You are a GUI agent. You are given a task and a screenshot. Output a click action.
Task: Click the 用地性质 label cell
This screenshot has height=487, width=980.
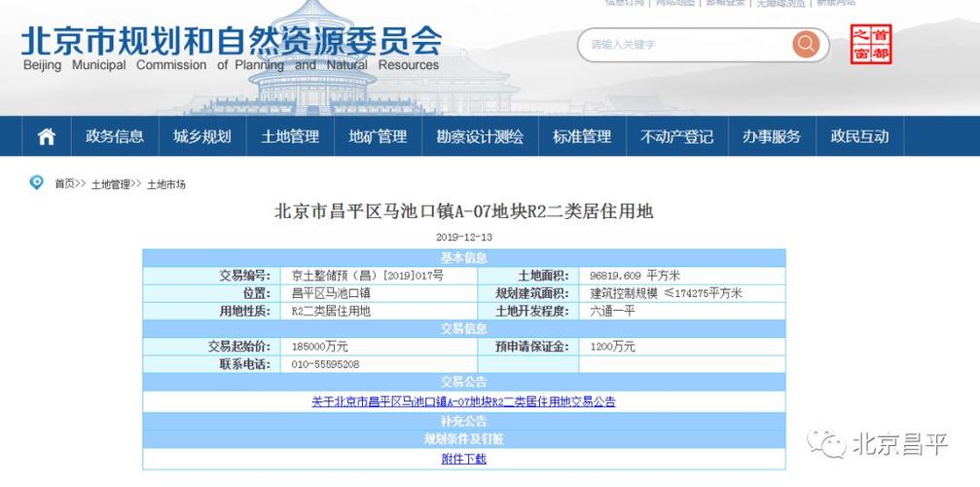[x=212, y=311]
